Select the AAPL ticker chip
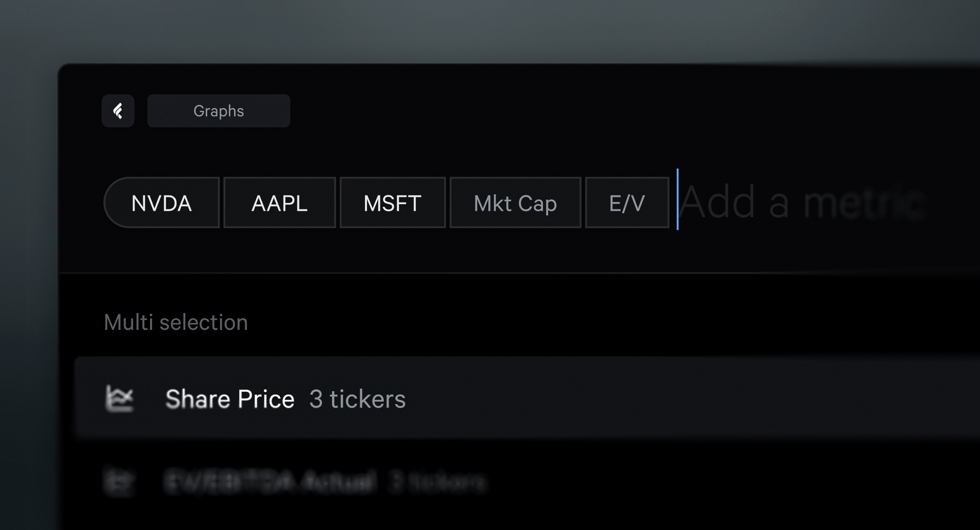The height and width of the screenshot is (530, 980). point(279,203)
